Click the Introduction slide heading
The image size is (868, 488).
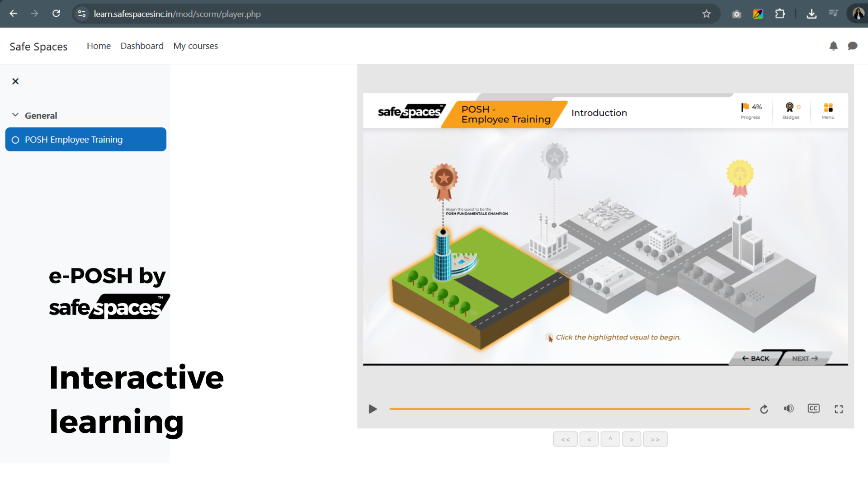pyautogui.click(x=599, y=113)
